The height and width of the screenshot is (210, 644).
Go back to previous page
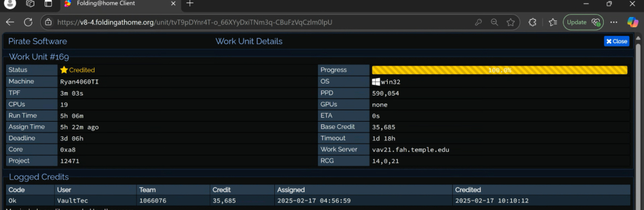point(10,22)
